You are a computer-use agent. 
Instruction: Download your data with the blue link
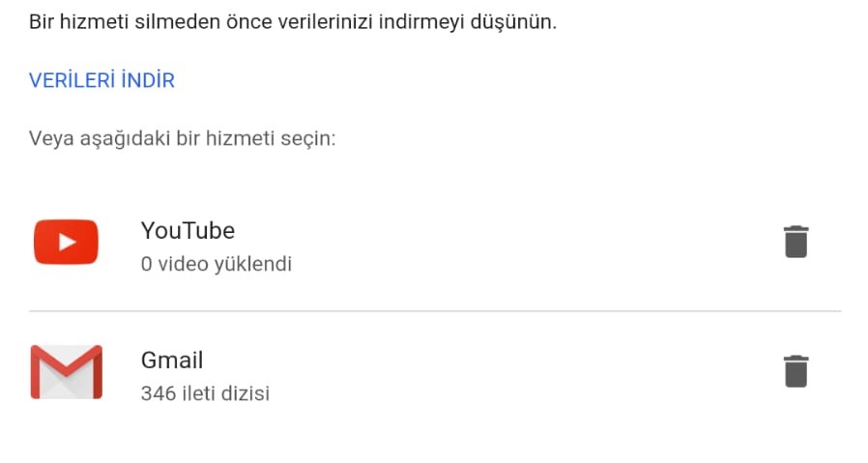pyautogui.click(x=101, y=80)
